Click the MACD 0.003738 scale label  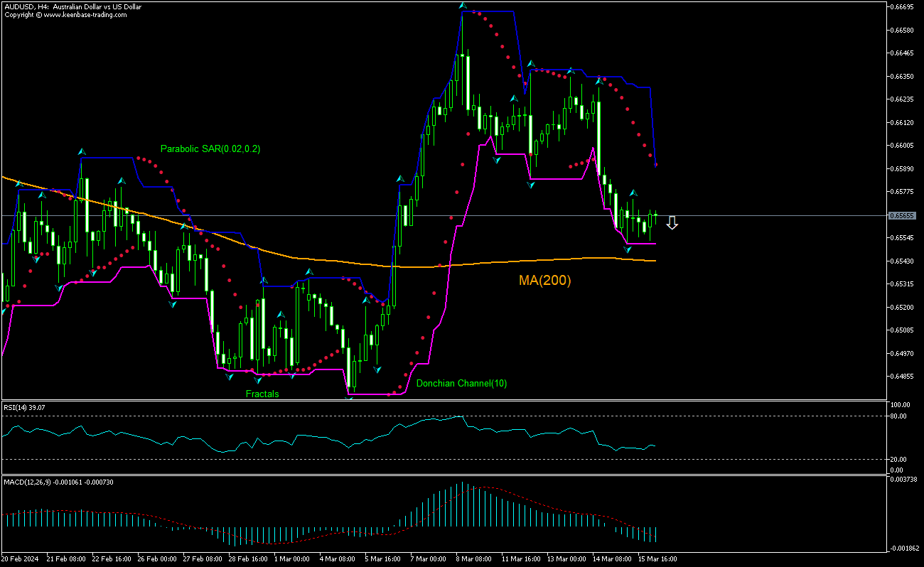click(903, 480)
